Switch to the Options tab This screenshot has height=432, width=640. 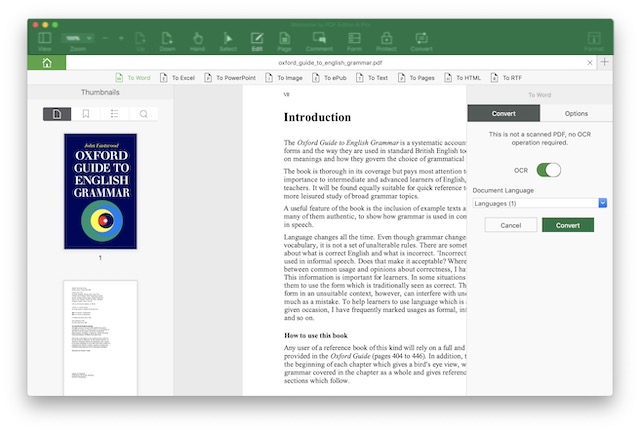(x=576, y=114)
